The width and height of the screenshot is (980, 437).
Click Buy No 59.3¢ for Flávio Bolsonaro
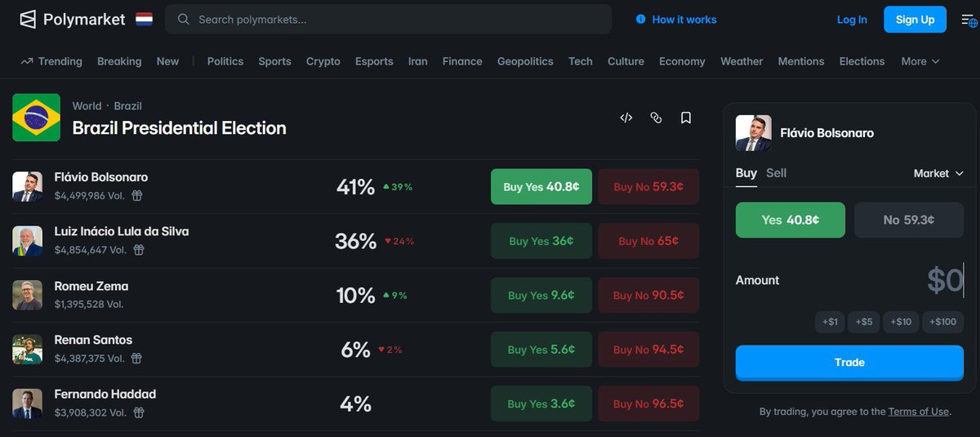[648, 186]
